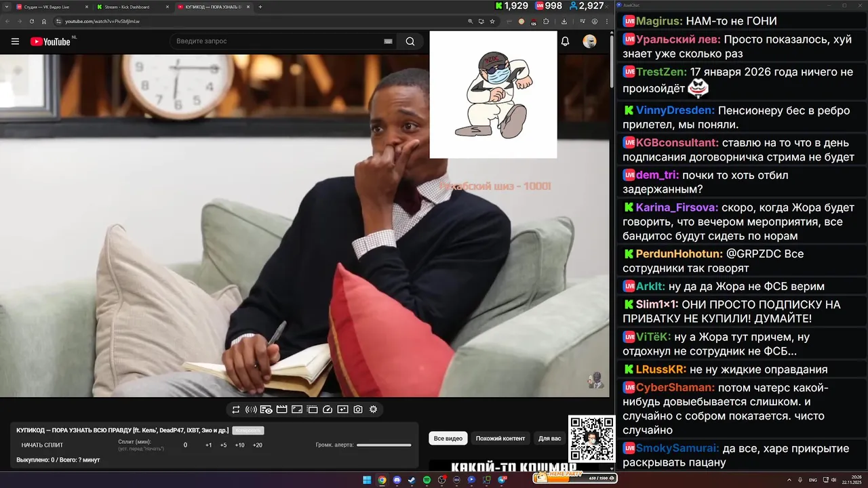Take a screenshot with the camera icon
This screenshot has height=488, width=868.
click(x=358, y=409)
